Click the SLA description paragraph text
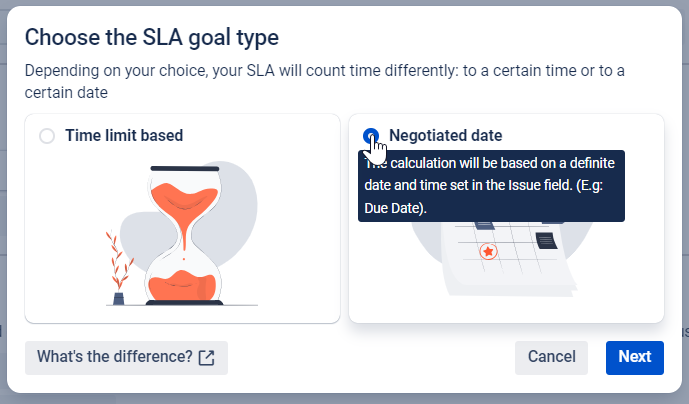 324,81
